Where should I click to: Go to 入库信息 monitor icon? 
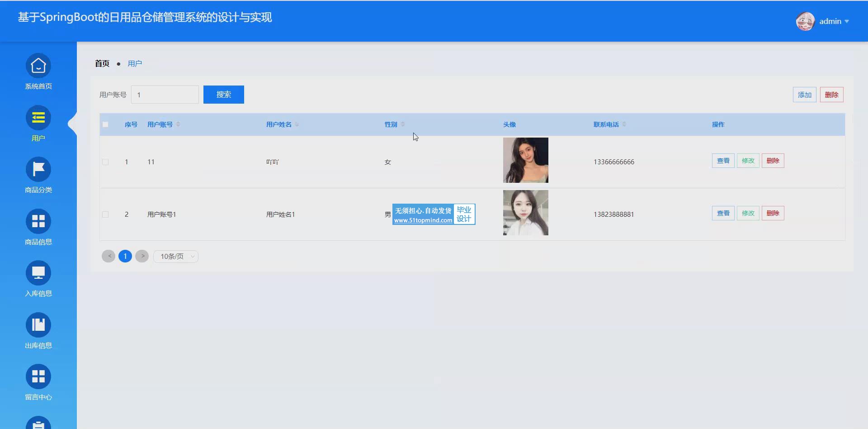[x=38, y=273]
